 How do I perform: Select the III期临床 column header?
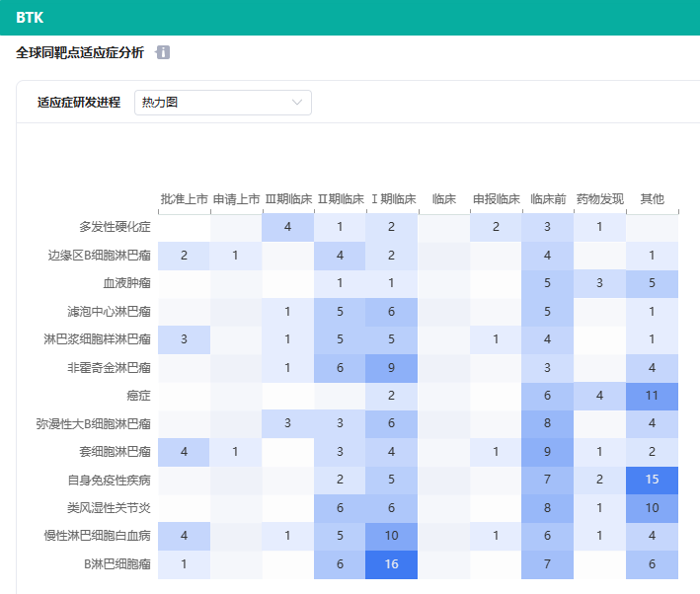coord(288,199)
